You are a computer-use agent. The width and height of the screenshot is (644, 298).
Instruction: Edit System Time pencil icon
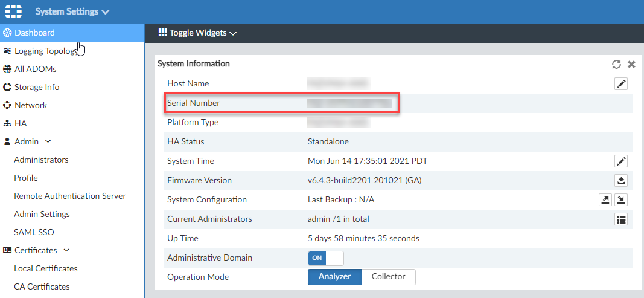(621, 161)
